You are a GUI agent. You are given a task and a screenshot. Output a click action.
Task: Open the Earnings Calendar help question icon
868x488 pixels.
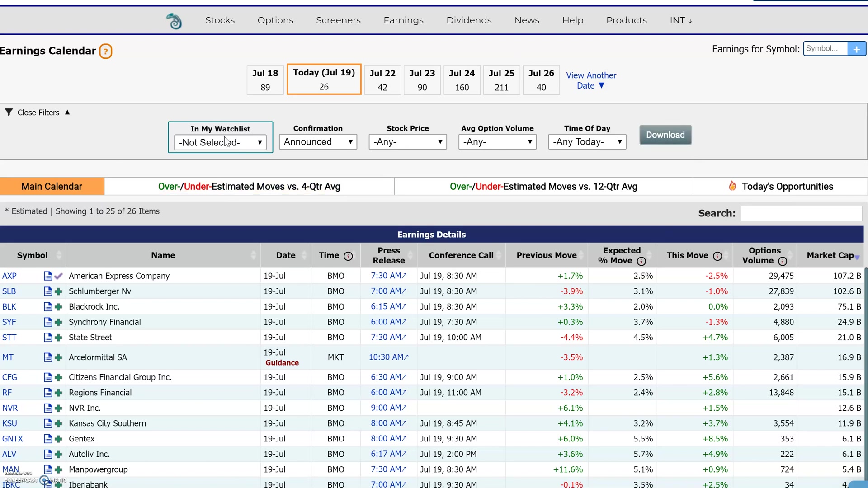point(105,51)
